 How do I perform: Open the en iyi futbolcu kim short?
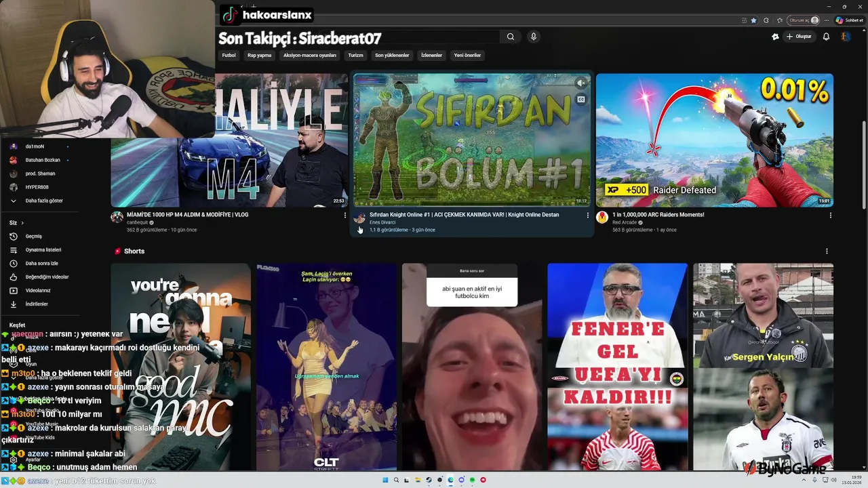pos(472,367)
